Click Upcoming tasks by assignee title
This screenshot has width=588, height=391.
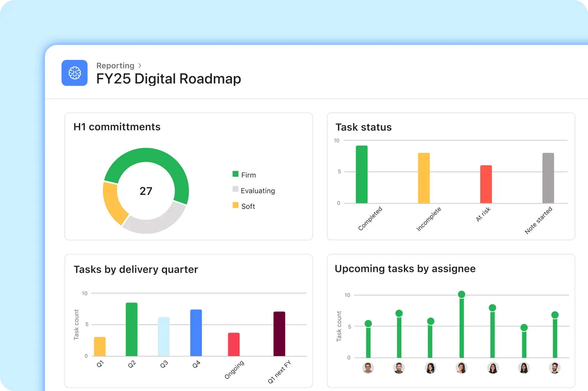[405, 269]
